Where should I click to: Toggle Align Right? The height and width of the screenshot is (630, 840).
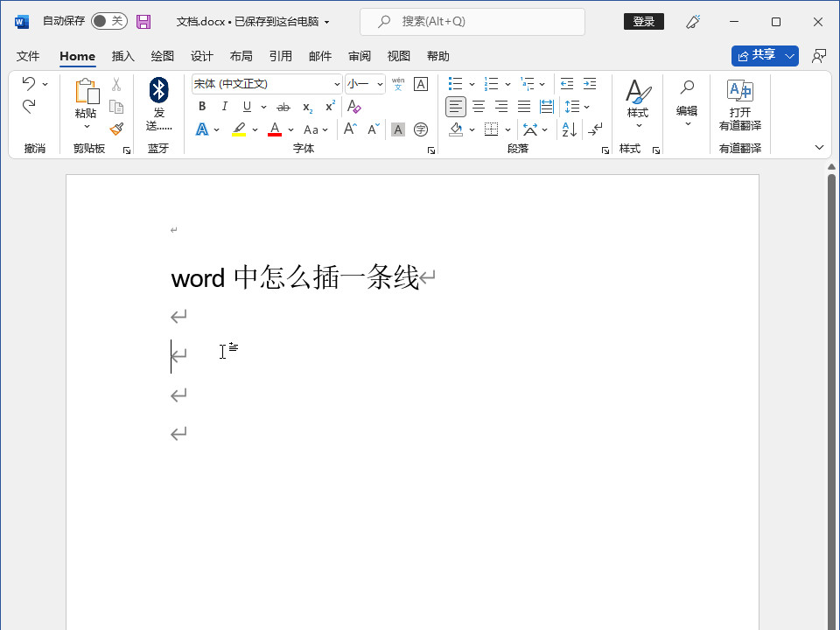pyautogui.click(x=501, y=107)
